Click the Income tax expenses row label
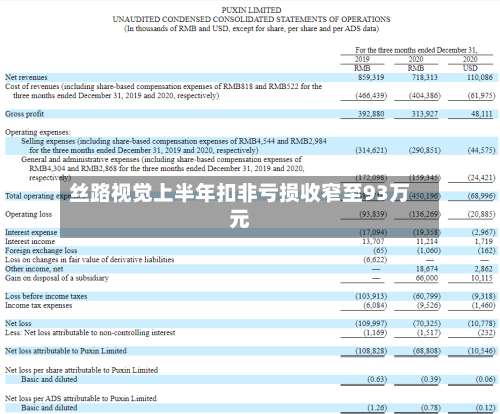The height and width of the screenshot is (414, 500). 38,305
